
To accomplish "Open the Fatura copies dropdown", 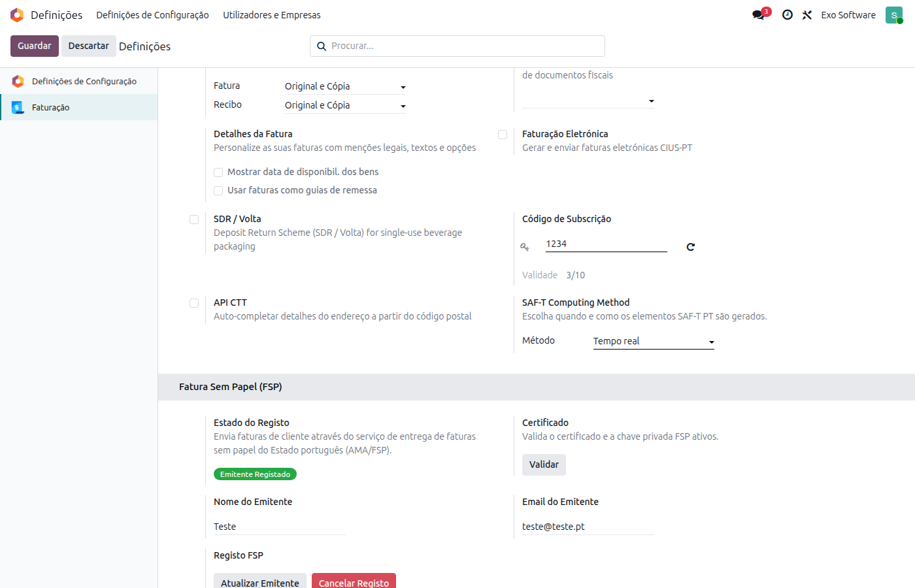I will pyautogui.click(x=345, y=86).
